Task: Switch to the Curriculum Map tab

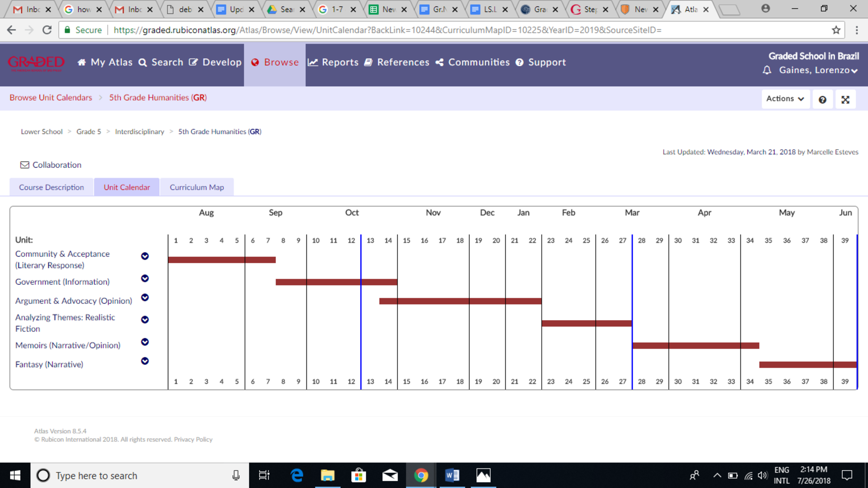Action: click(197, 187)
